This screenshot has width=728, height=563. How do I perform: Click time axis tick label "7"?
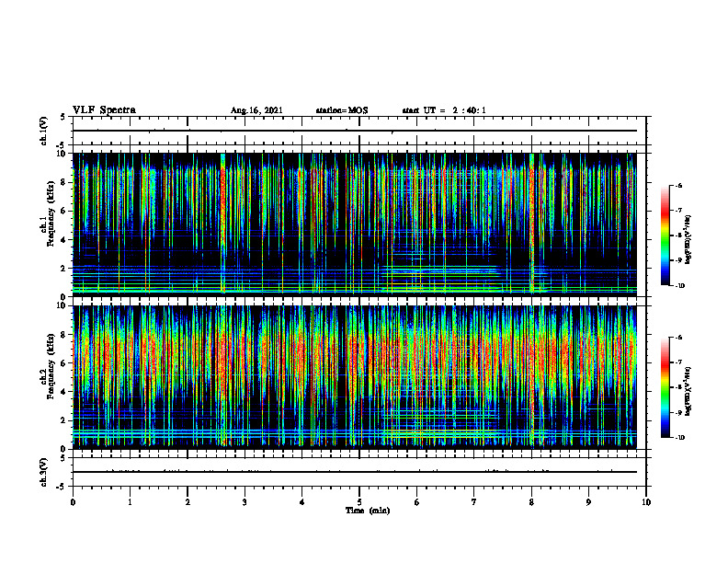pos(474,502)
